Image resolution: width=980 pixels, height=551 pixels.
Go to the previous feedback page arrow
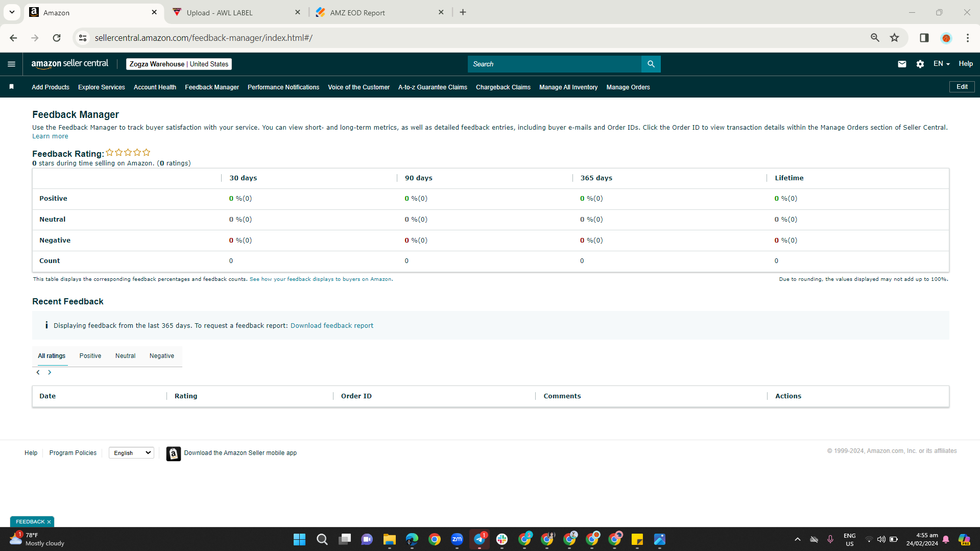click(38, 372)
